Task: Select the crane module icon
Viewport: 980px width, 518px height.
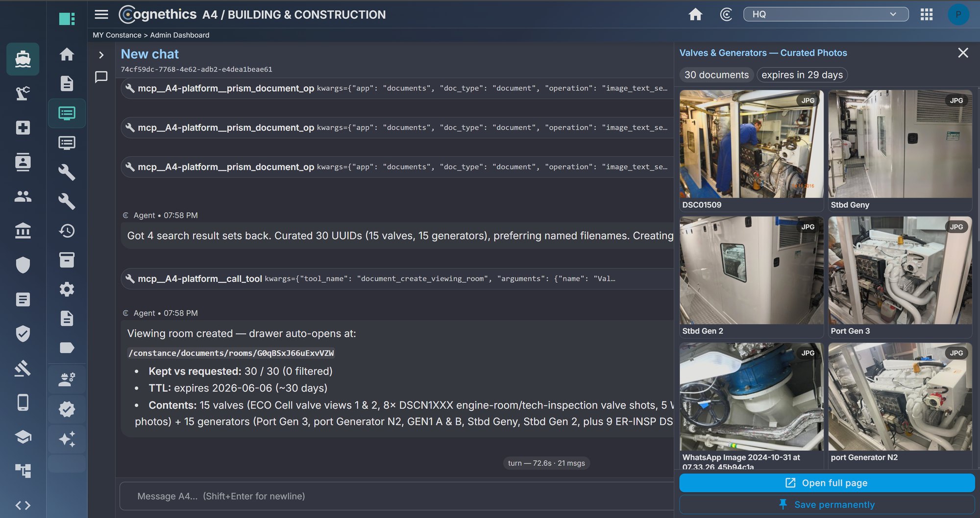Action: [23, 93]
